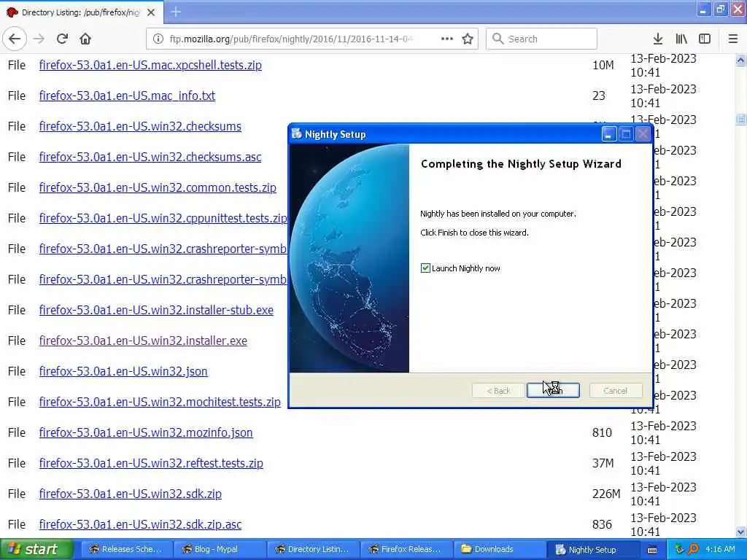Download win32.installer-stub.exe
Image resolution: width=747 pixels, height=560 pixels.
(156, 310)
